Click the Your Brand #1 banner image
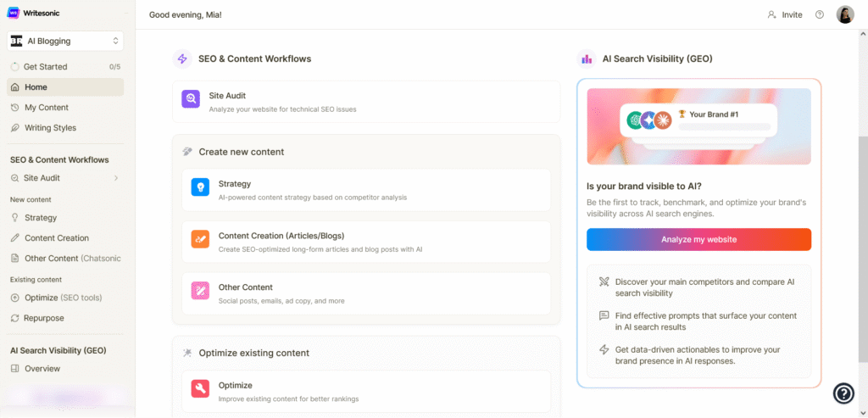 pyautogui.click(x=698, y=126)
